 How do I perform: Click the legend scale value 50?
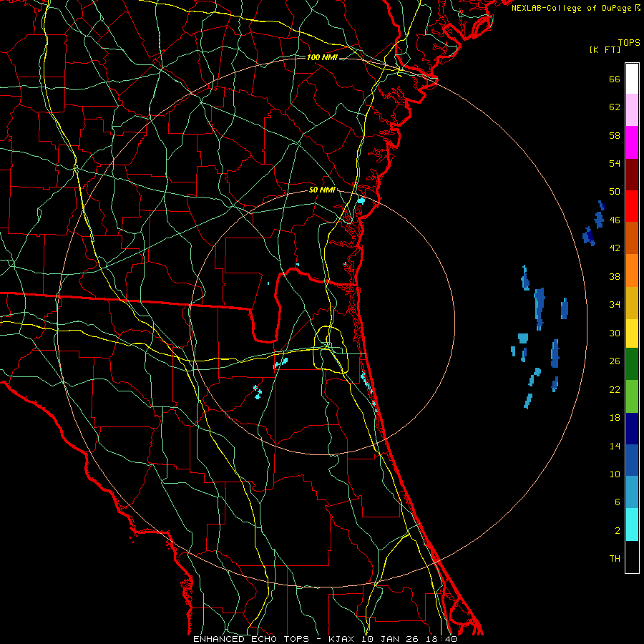pos(615,192)
